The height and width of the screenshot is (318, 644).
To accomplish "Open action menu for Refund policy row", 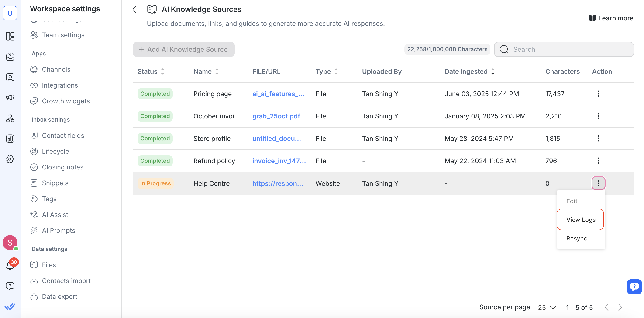I will click(x=598, y=161).
